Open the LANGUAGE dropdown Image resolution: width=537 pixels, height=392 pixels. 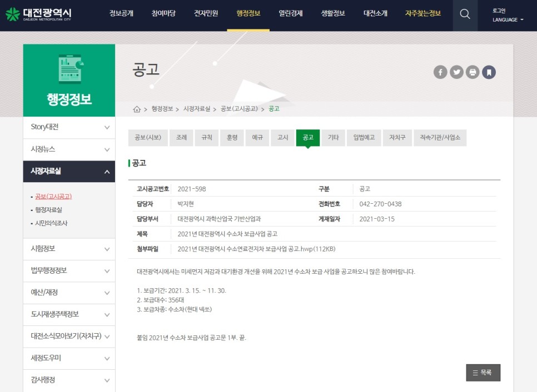[x=508, y=20]
